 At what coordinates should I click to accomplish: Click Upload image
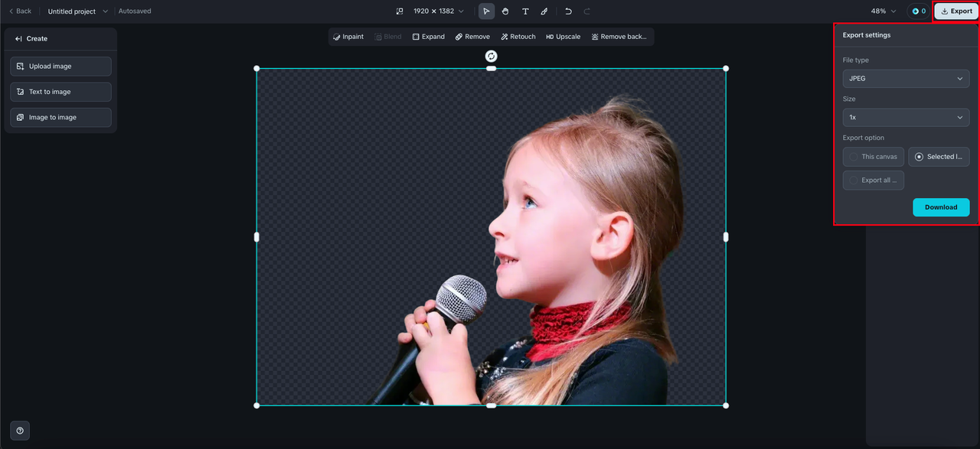click(60, 67)
